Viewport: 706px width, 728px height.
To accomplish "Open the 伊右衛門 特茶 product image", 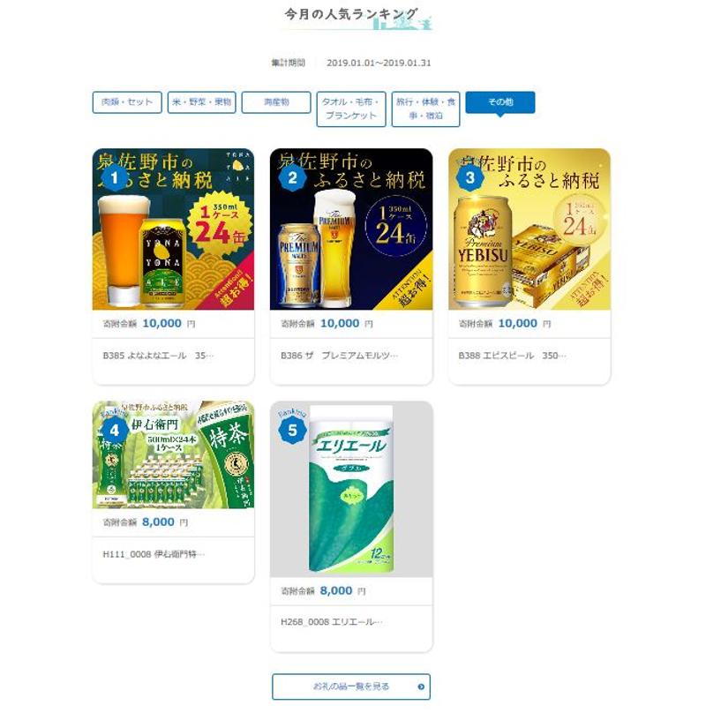I will [x=173, y=454].
